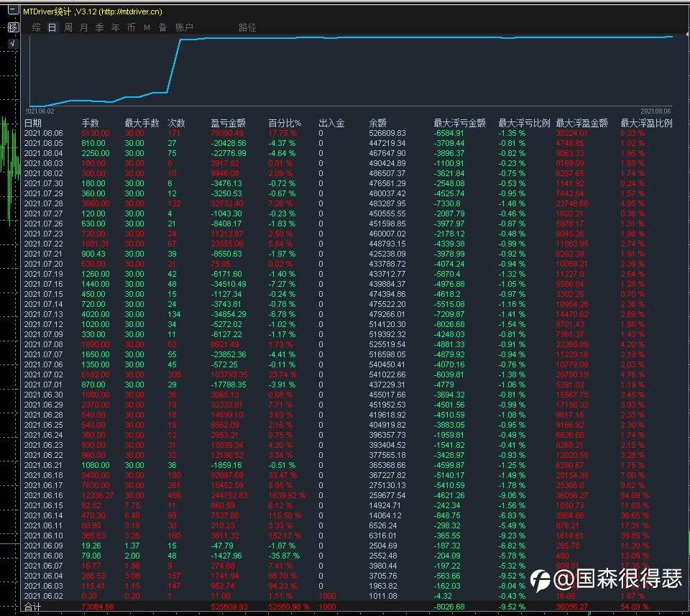Image resolution: width=690 pixels, height=616 pixels.
Task: Click the M tab
Action: point(147,28)
